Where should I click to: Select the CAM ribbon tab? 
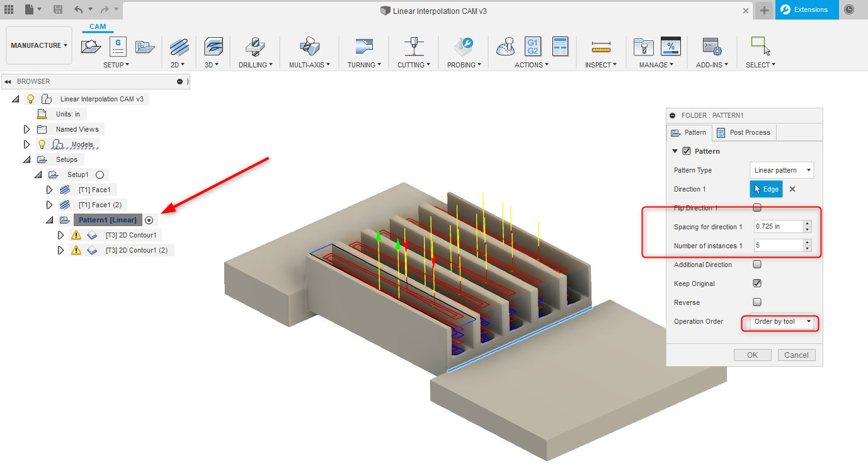[98, 26]
